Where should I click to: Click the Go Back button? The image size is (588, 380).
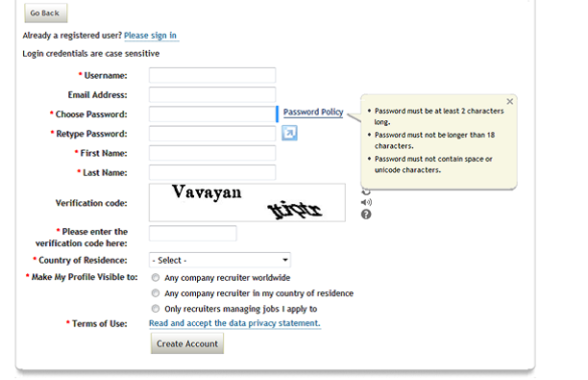coord(46,13)
